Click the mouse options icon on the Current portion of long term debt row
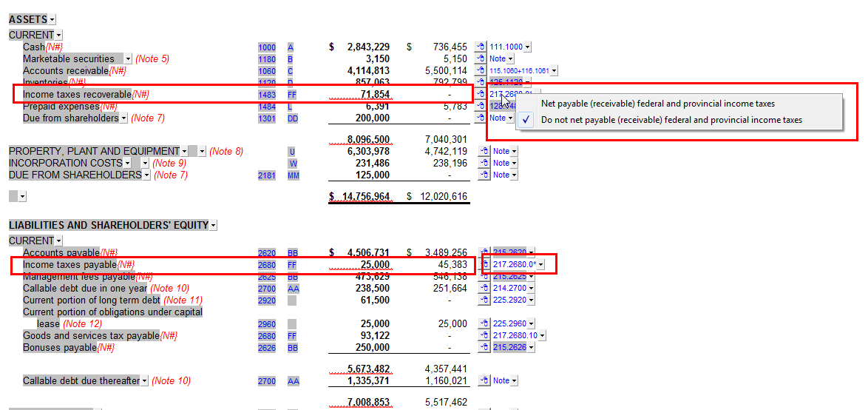The height and width of the screenshot is (410, 868). tap(484, 300)
